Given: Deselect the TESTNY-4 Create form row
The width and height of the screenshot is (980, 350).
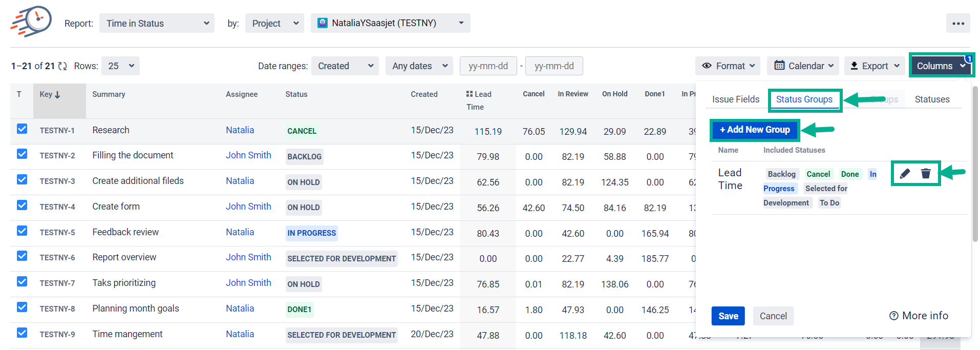Looking at the screenshot, I should [x=22, y=205].
